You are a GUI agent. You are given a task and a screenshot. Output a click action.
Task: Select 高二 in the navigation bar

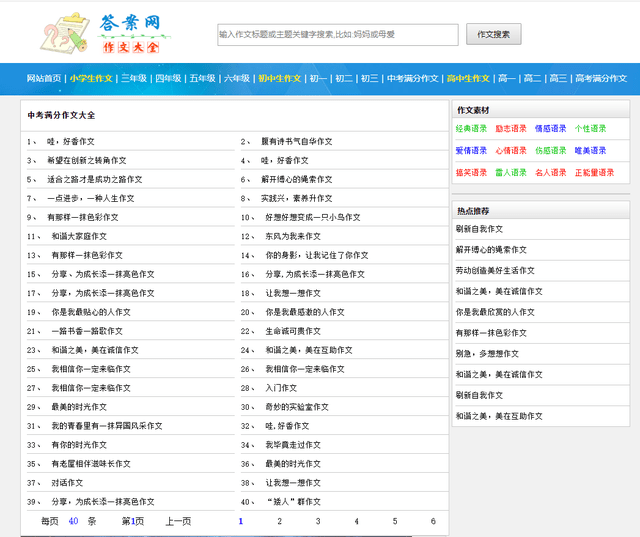coord(532,78)
